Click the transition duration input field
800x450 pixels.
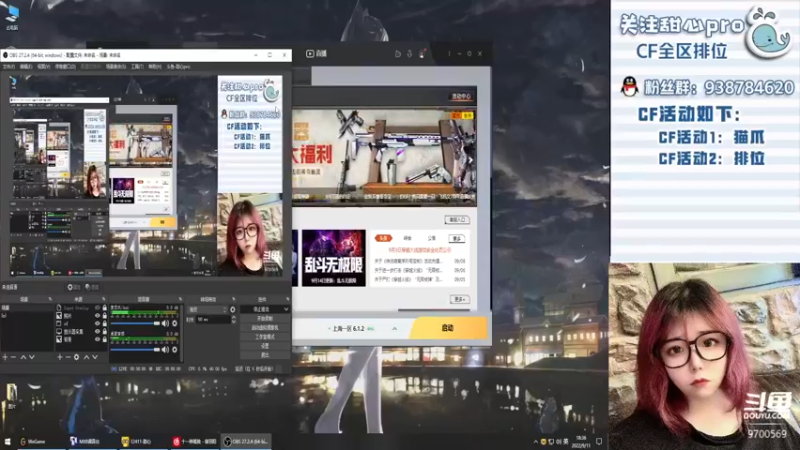pos(213,319)
